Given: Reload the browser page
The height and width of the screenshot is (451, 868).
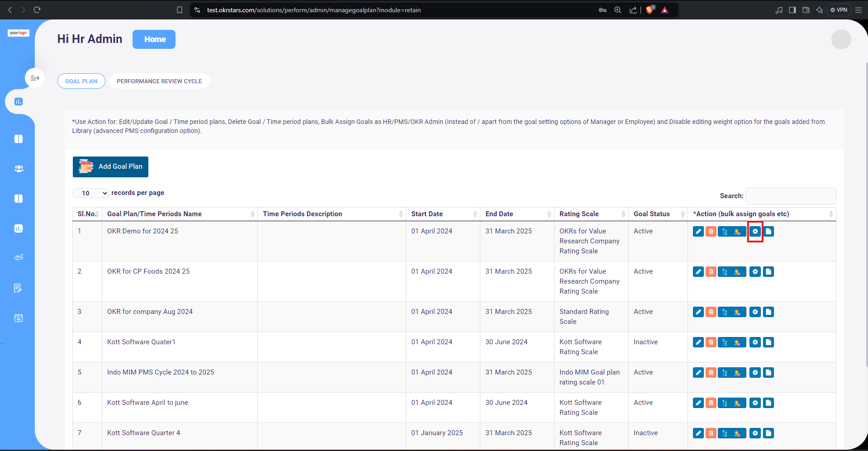Looking at the screenshot, I should coord(37,10).
